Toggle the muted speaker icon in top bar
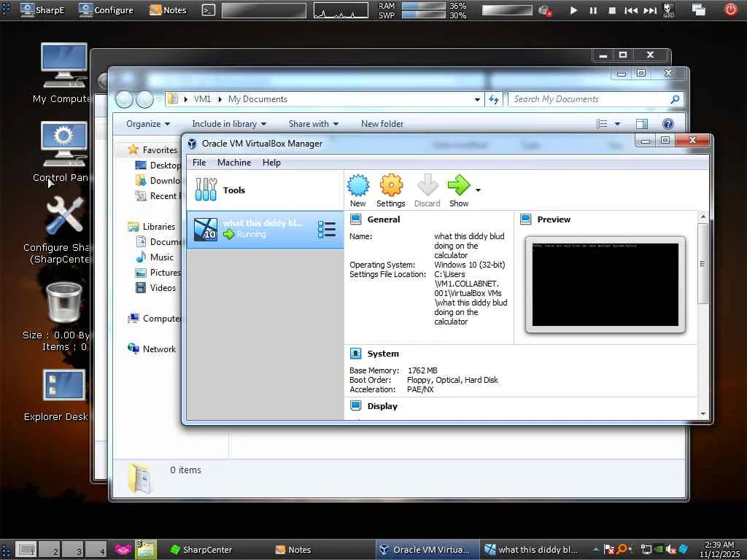Viewport: 747px width, 560px height. pos(545,10)
